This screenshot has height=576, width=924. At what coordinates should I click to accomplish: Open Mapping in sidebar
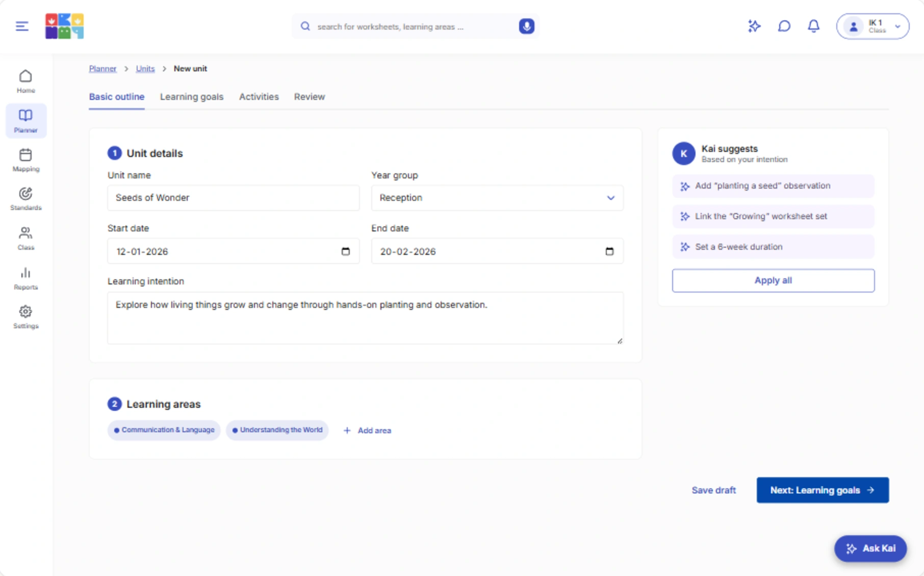point(25,160)
